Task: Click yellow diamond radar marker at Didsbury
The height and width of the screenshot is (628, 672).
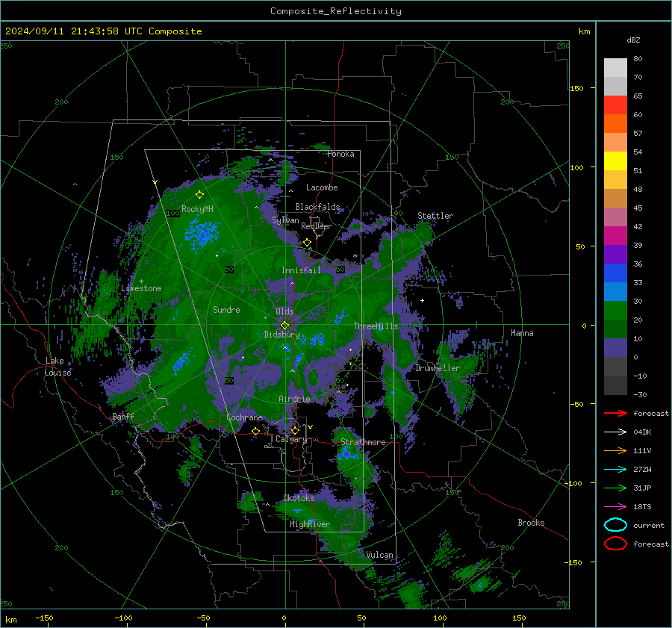Action: [284, 326]
